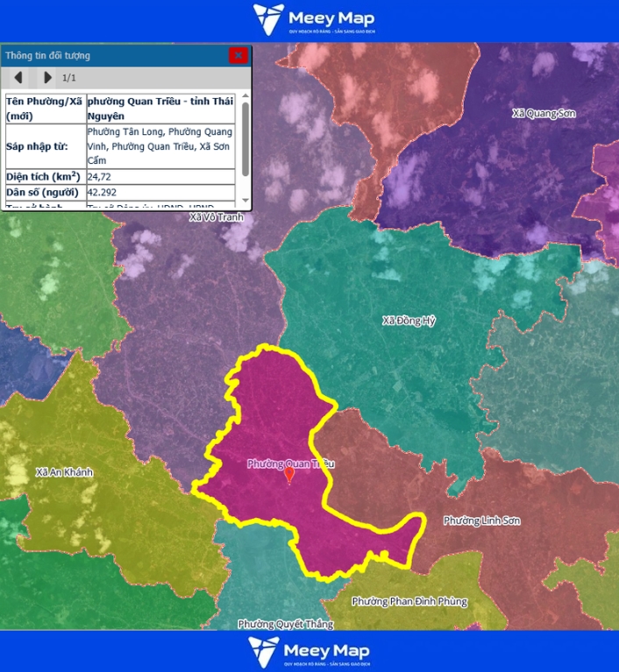619x672 pixels.
Task: Select the Phường Linh Sơn region label
Action: click(481, 520)
